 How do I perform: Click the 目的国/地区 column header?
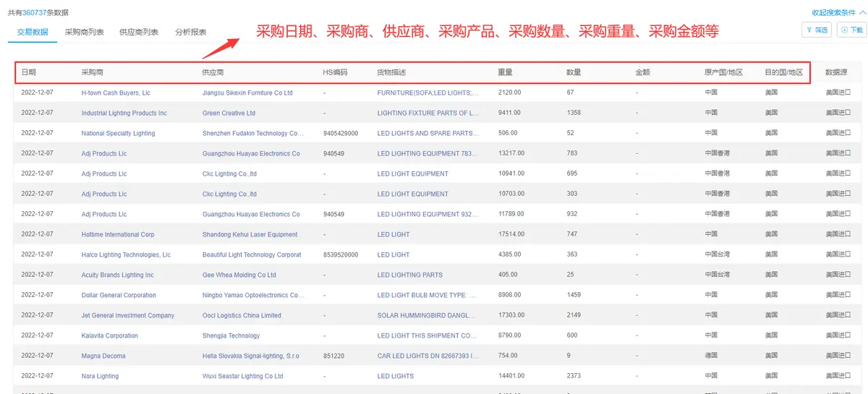[783, 72]
